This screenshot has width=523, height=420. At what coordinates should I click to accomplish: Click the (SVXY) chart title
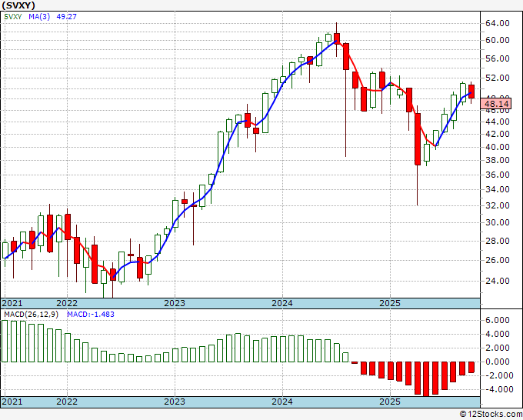[x=18, y=5]
